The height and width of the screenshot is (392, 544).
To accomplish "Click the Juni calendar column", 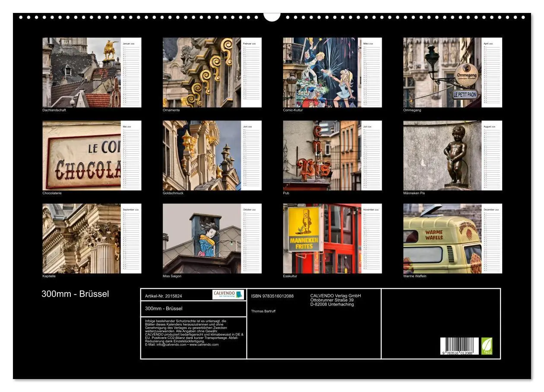I will tap(251, 155).
